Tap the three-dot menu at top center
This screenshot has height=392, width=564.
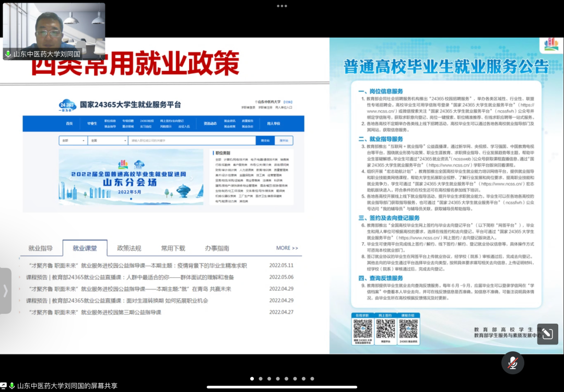coord(282,6)
